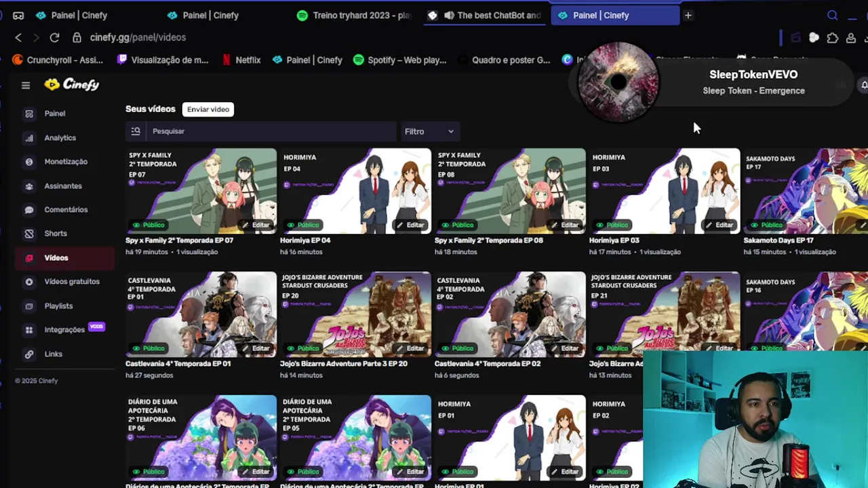Viewport: 868px width, 488px height.
Task: Go back in browser history
Action: point(18,37)
